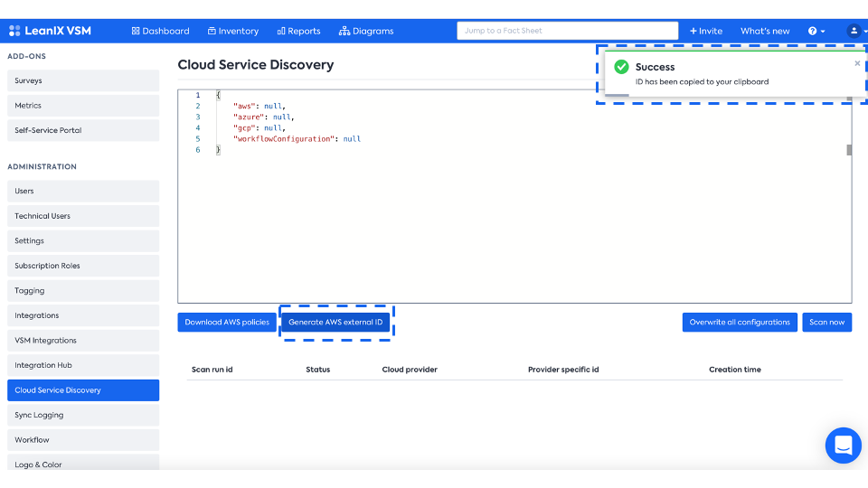
Task: Click Overwrite all configurations button
Action: click(740, 322)
